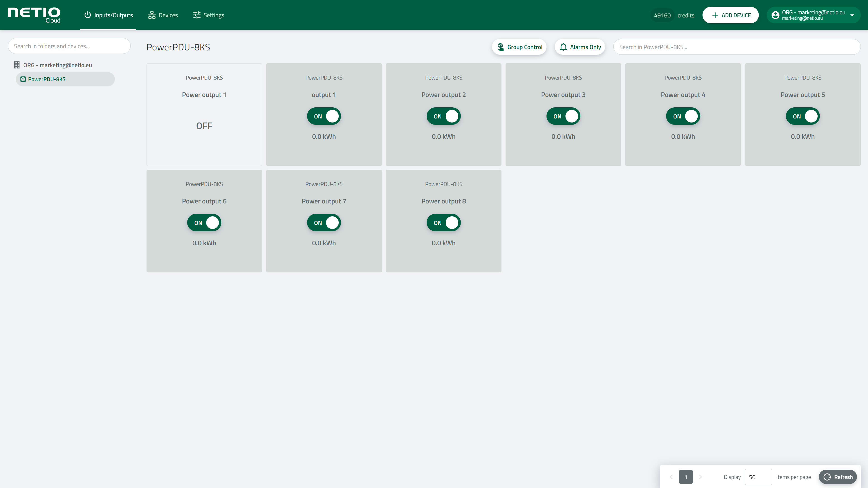Click the ADD DEVICE button
This screenshot has height=488, width=868.
click(x=731, y=15)
